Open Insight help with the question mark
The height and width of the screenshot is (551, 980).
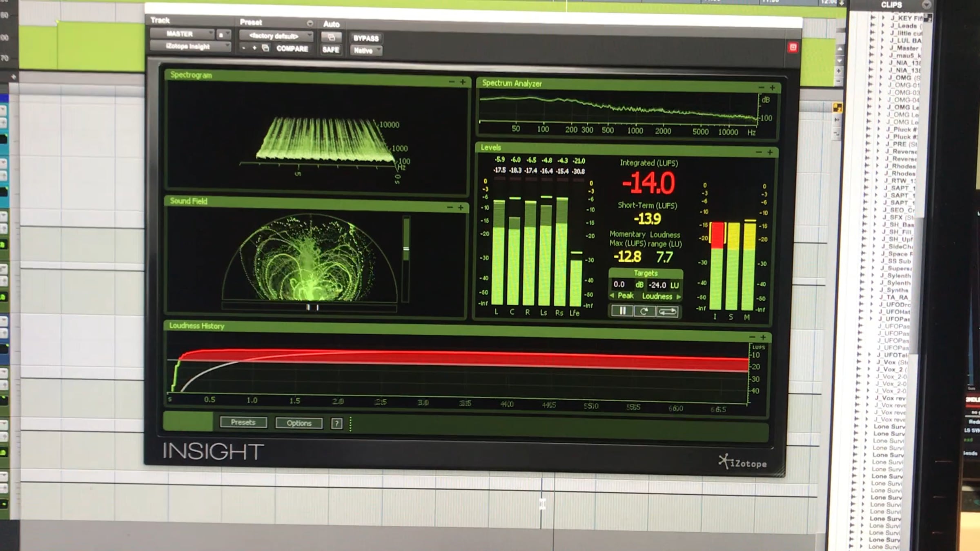(336, 424)
